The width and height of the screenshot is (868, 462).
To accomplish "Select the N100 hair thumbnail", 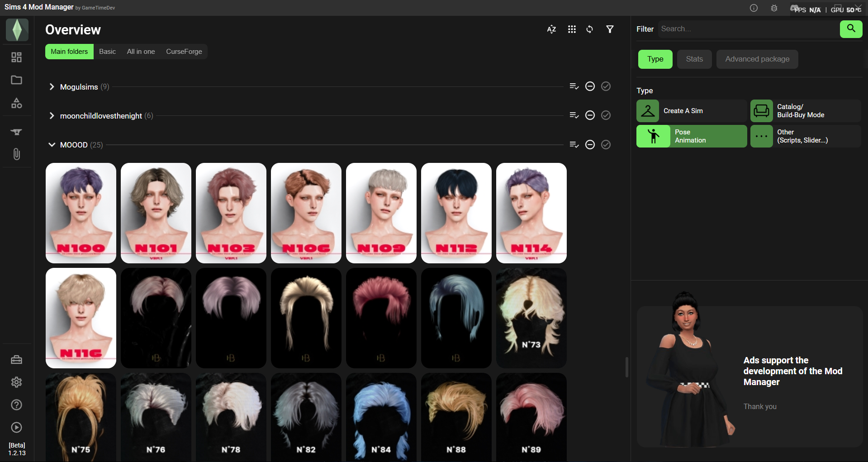I will click(81, 213).
